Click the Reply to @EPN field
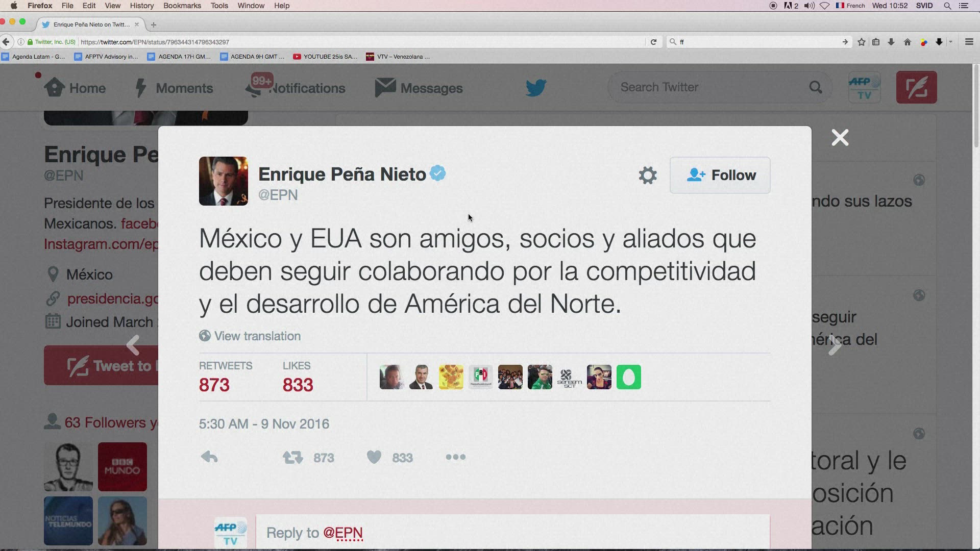 click(513, 532)
